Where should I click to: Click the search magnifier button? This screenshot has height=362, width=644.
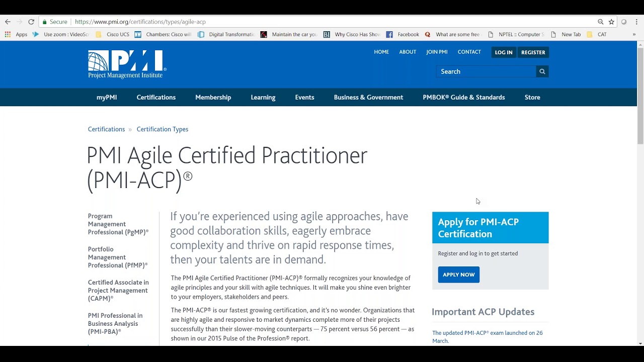pyautogui.click(x=542, y=71)
